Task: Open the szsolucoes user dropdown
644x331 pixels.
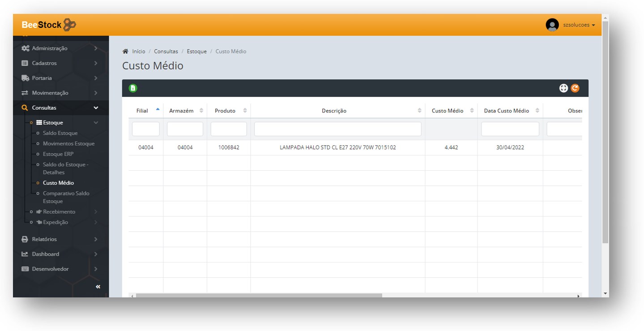Action: coord(579,25)
